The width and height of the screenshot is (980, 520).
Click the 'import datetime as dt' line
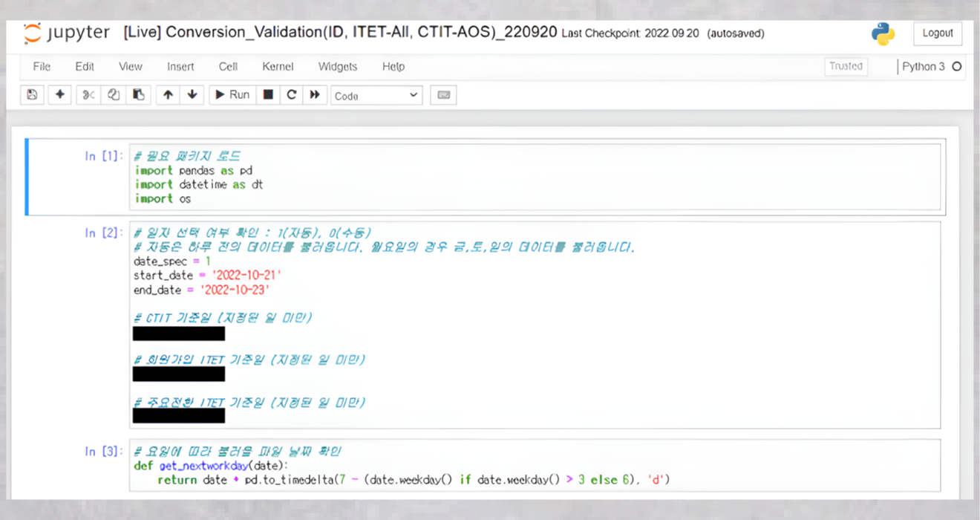[x=199, y=184]
